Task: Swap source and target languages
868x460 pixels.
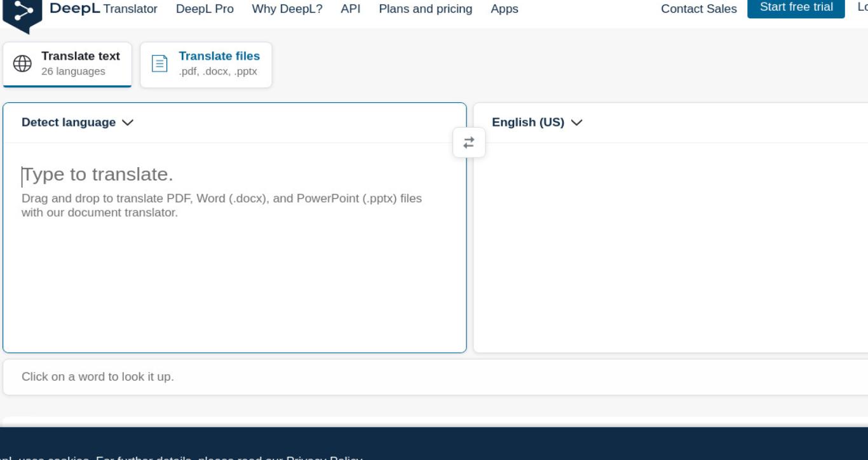Action: tap(469, 143)
